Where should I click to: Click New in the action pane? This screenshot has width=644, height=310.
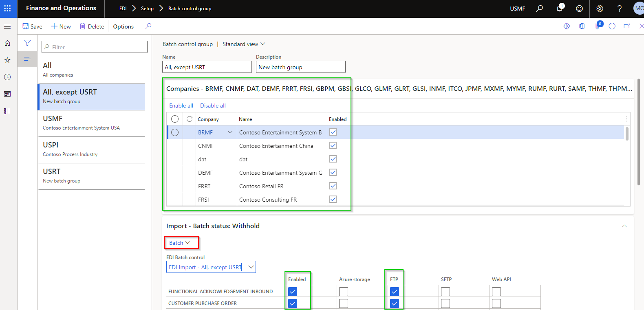(61, 26)
